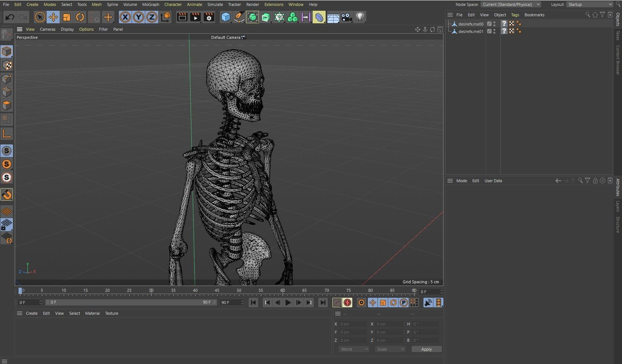Open the Node Space dropdown
The height and width of the screenshot is (364, 622).
click(510, 4)
